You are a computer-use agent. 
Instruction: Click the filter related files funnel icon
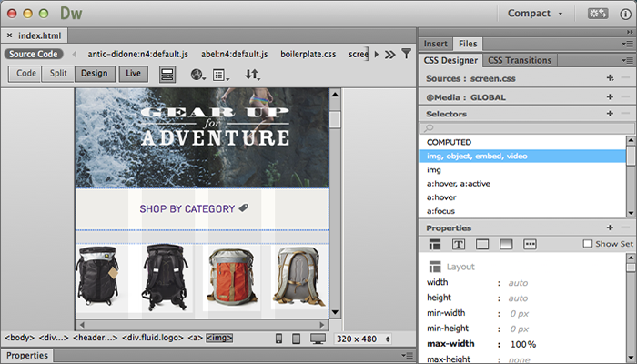[x=406, y=54]
